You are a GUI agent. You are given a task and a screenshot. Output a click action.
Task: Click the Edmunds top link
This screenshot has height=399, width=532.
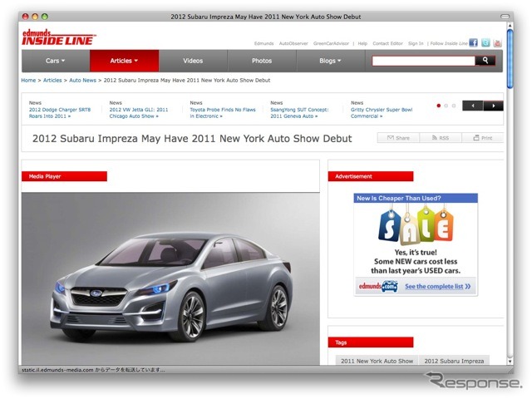point(264,43)
